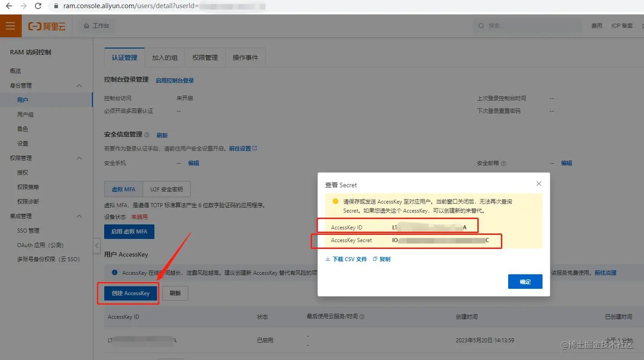
Task: Click the 启用控制台登录 link
Action: (x=175, y=81)
